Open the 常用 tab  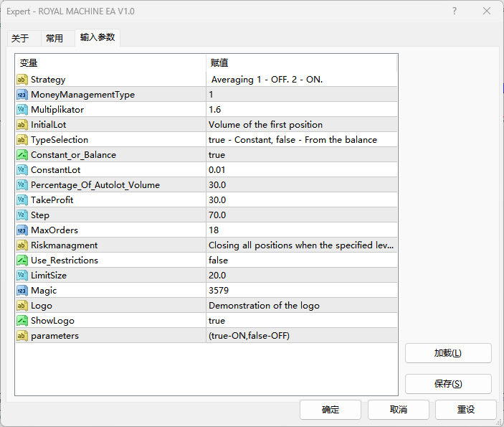tap(54, 39)
